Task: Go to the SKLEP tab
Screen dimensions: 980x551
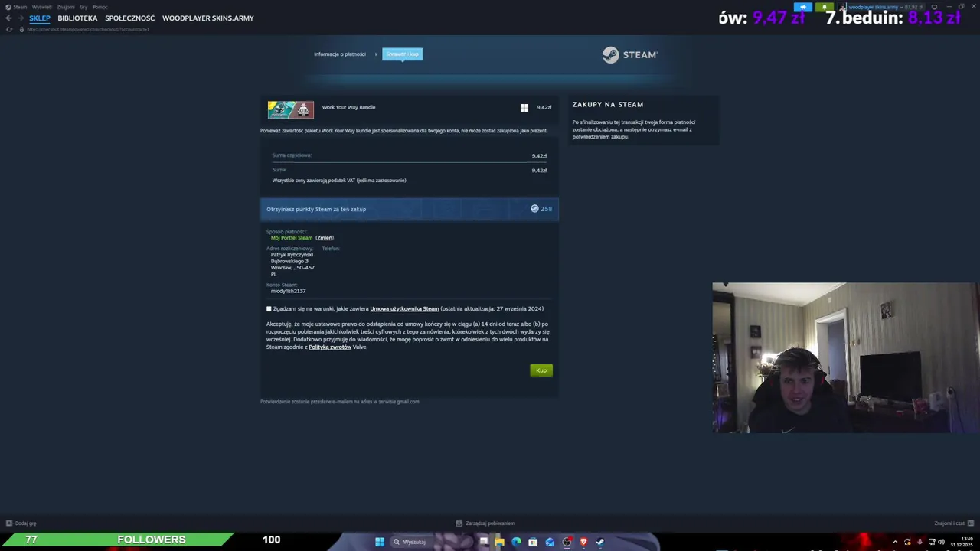Action: (40, 18)
